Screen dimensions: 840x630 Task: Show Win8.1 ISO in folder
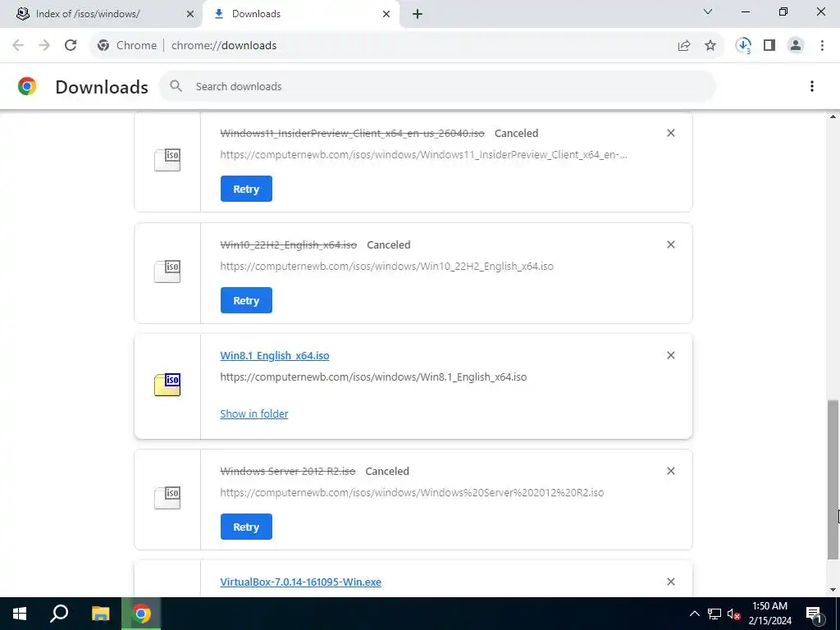254,413
